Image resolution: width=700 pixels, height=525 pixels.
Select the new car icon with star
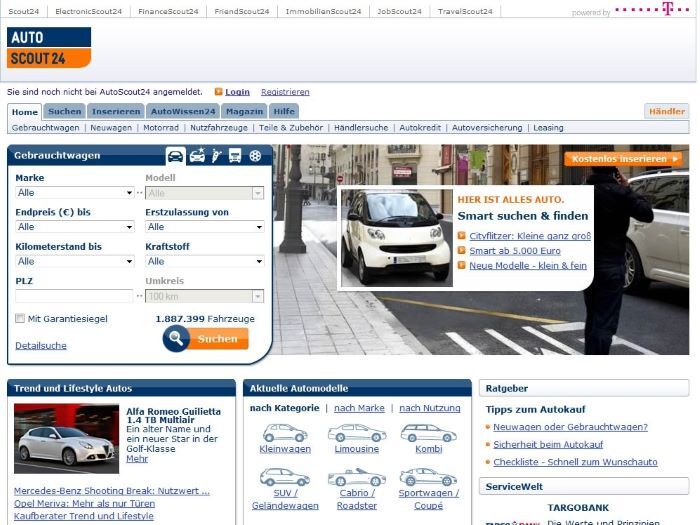tap(197, 155)
